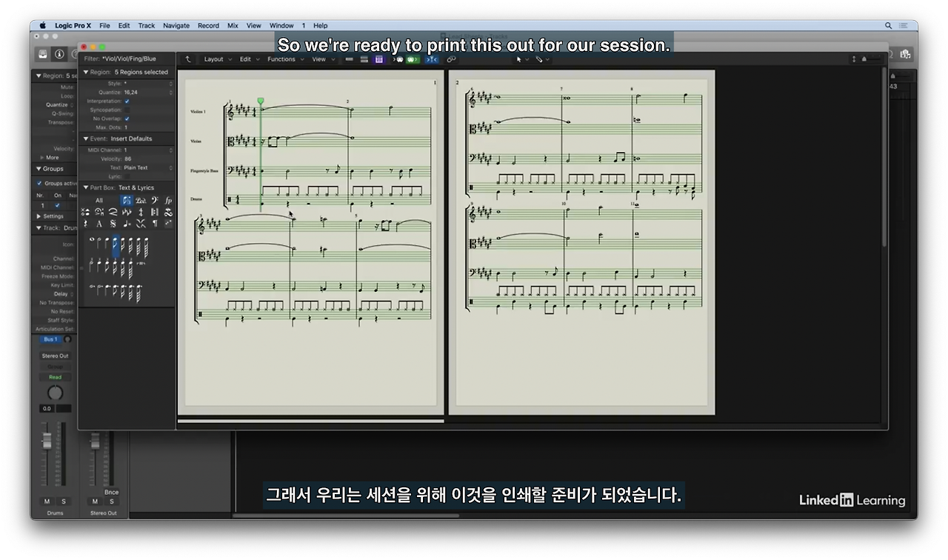Open the File menu

pyautogui.click(x=104, y=25)
